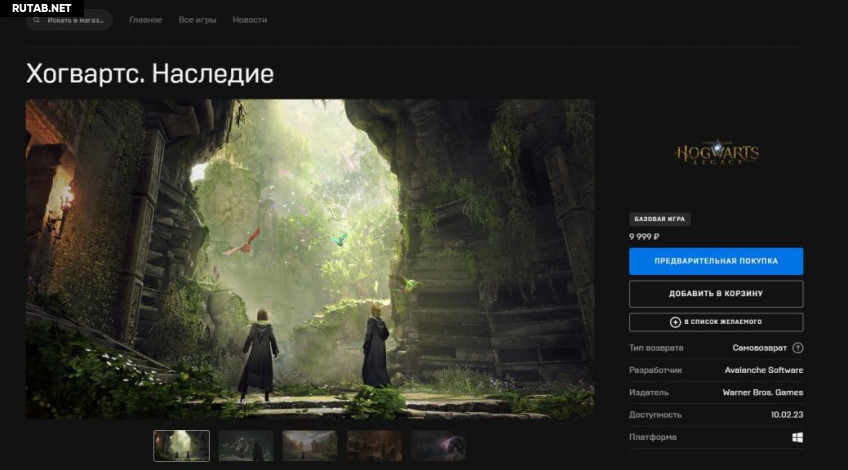Open the Avalanche Software developer link

coord(764,370)
